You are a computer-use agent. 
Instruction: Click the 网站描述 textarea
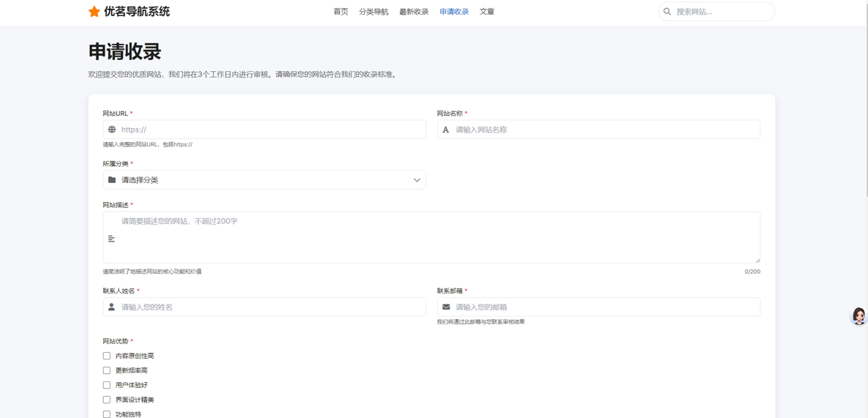click(431, 237)
